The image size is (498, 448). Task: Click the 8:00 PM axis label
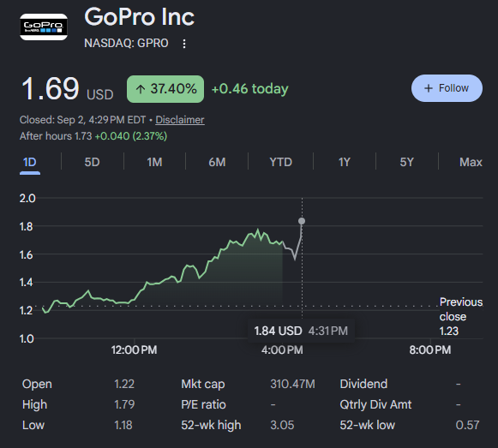pos(430,349)
